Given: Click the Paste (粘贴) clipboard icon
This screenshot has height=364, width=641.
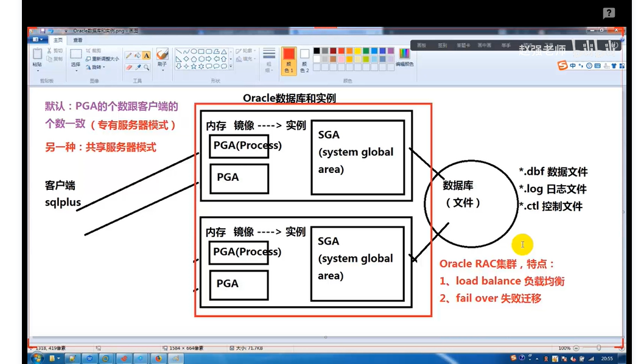Looking at the screenshot, I should [37, 54].
